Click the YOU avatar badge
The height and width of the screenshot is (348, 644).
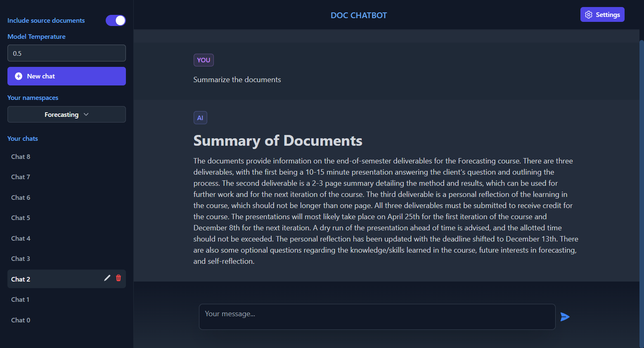pyautogui.click(x=204, y=60)
